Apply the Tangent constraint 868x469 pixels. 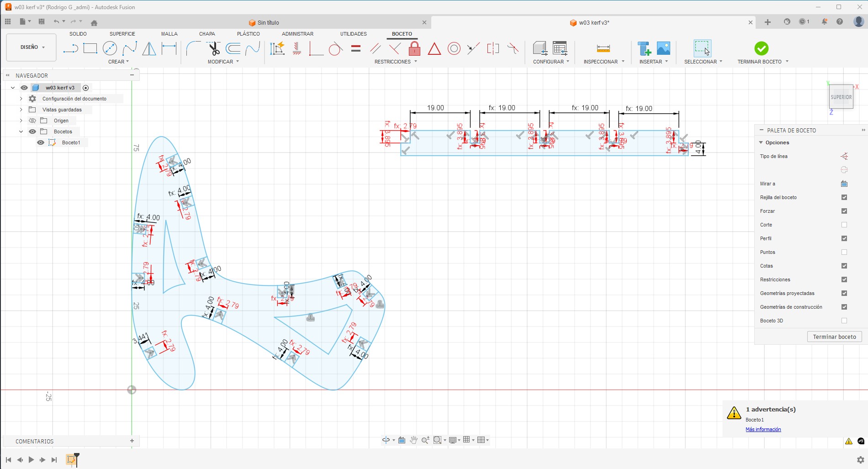pyautogui.click(x=336, y=48)
